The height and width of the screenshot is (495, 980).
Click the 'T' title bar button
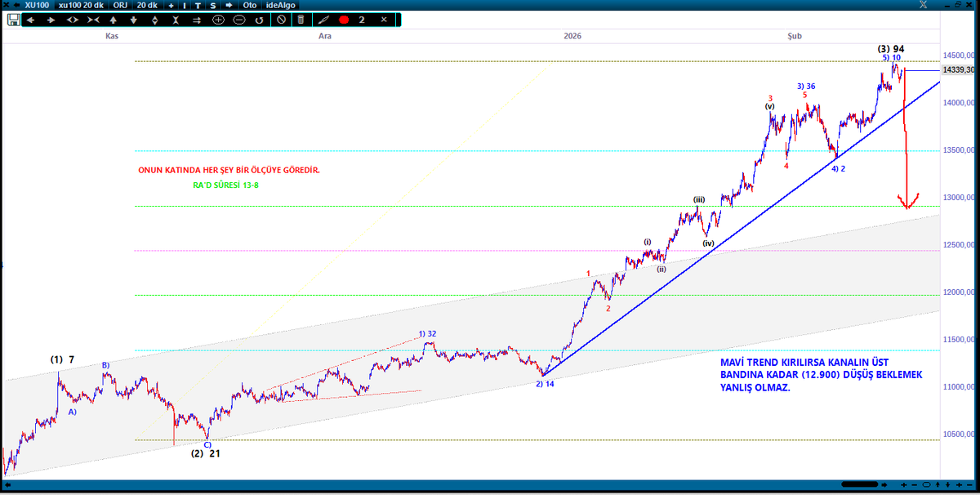198,6
